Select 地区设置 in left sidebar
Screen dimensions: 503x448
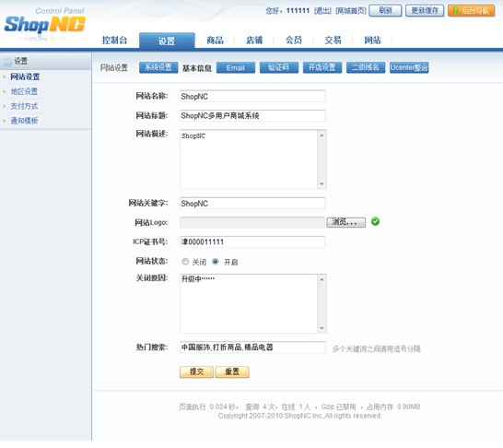coord(24,91)
